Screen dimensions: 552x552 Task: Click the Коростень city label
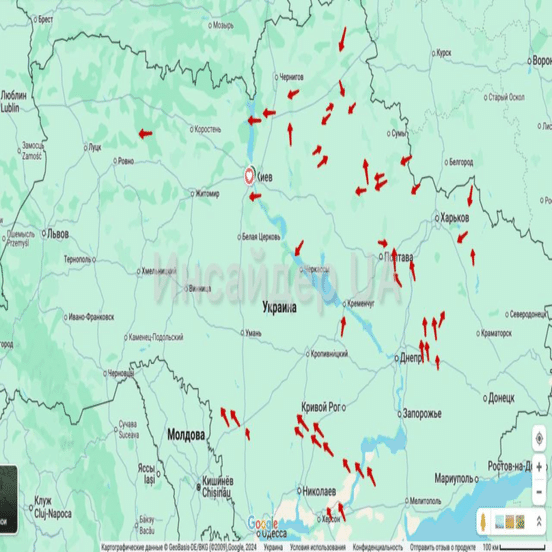tap(208, 130)
